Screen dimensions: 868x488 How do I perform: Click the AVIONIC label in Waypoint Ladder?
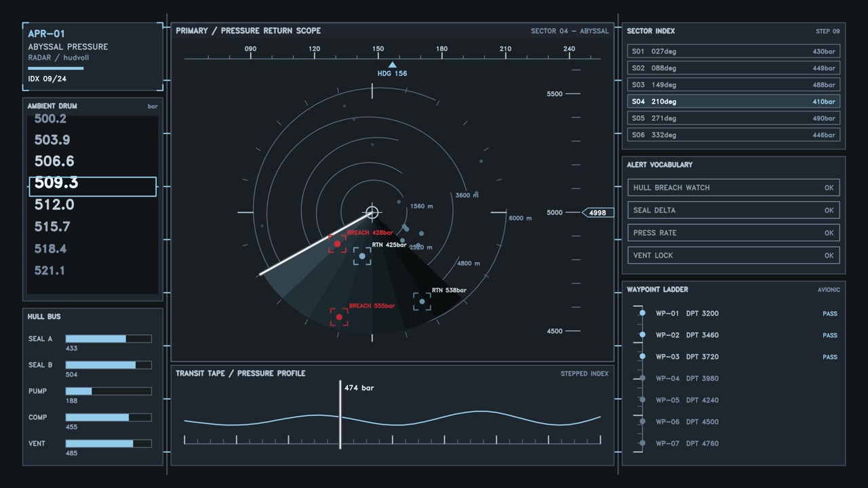point(829,289)
